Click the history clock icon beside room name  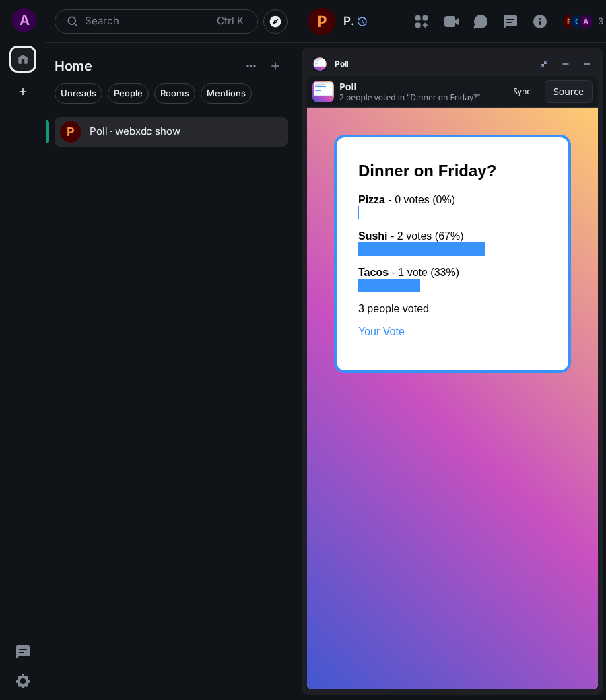[x=362, y=22]
